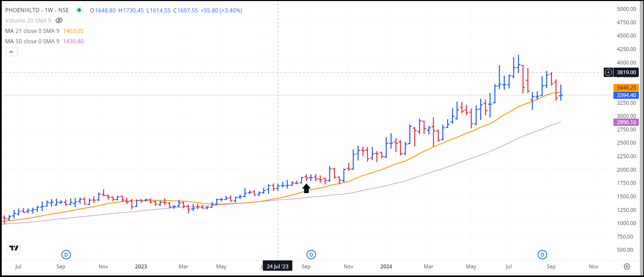Click the crosshair price label 3819.00

pos(626,72)
